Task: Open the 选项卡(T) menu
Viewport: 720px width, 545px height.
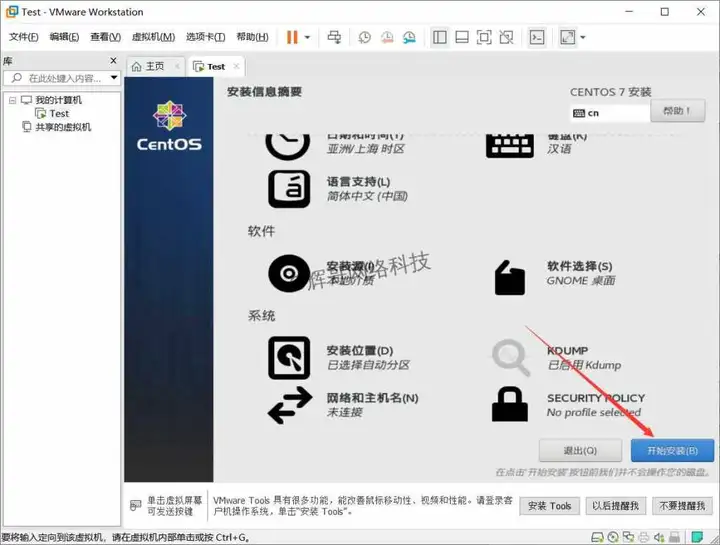Action: (205, 37)
